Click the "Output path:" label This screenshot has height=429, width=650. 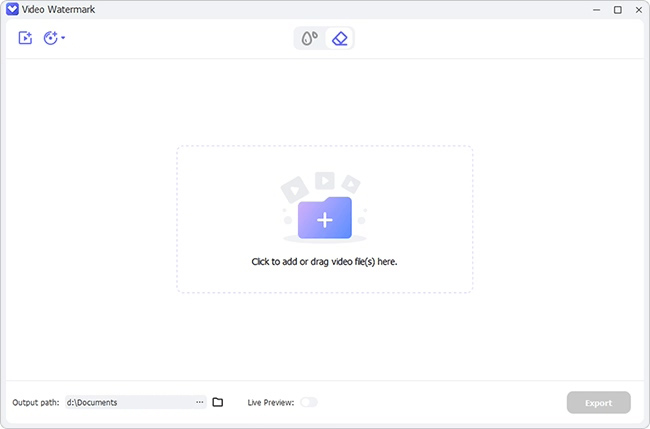point(36,402)
